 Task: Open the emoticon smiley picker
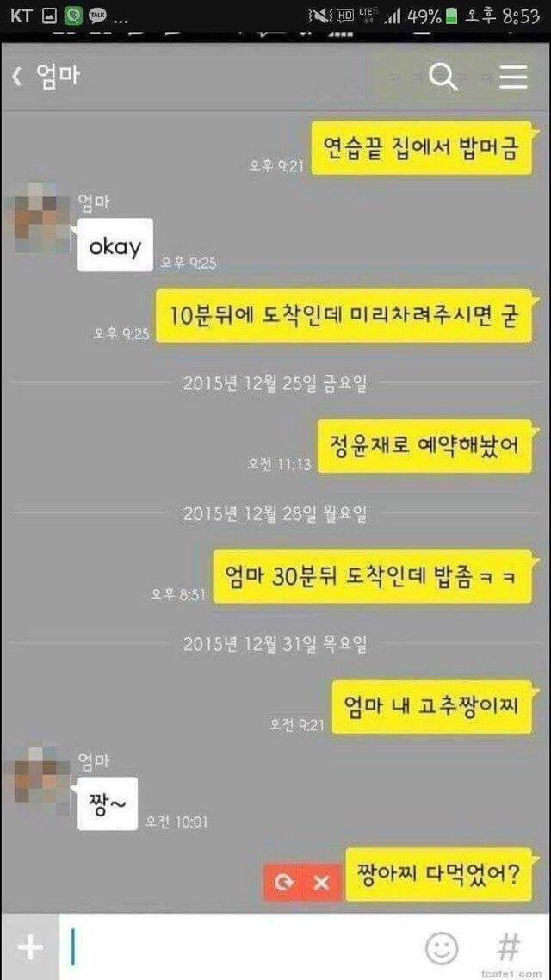point(442,947)
